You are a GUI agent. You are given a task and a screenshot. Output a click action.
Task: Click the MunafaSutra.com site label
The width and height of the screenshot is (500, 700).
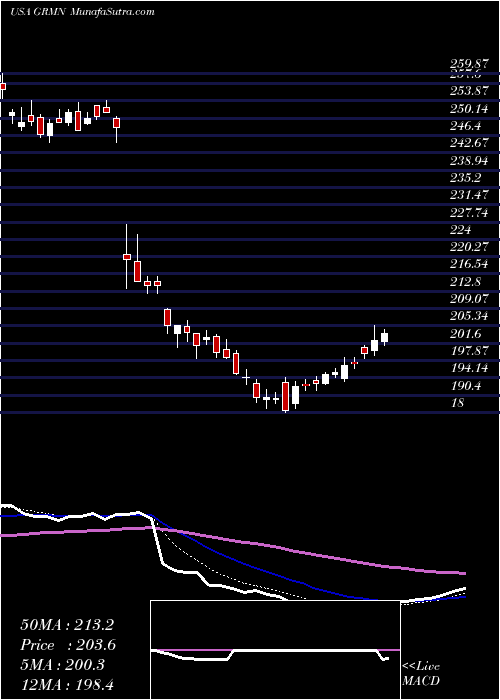click(x=113, y=12)
